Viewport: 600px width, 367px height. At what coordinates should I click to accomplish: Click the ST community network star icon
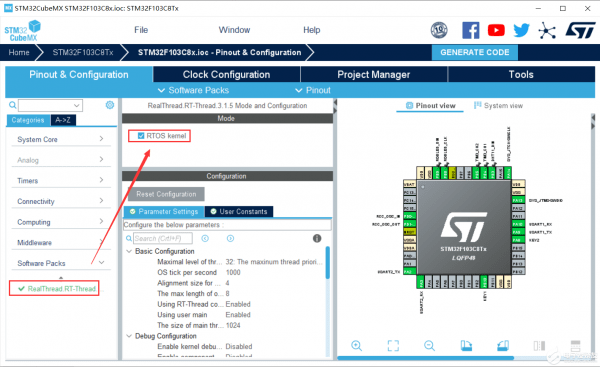(547, 30)
